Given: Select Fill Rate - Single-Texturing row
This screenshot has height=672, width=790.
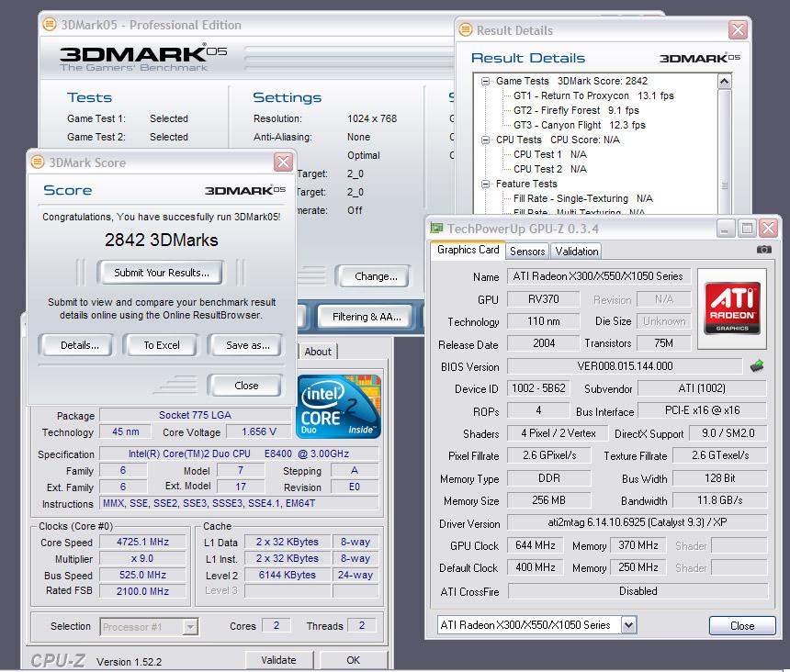Looking at the screenshot, I should tap(583, 199).
